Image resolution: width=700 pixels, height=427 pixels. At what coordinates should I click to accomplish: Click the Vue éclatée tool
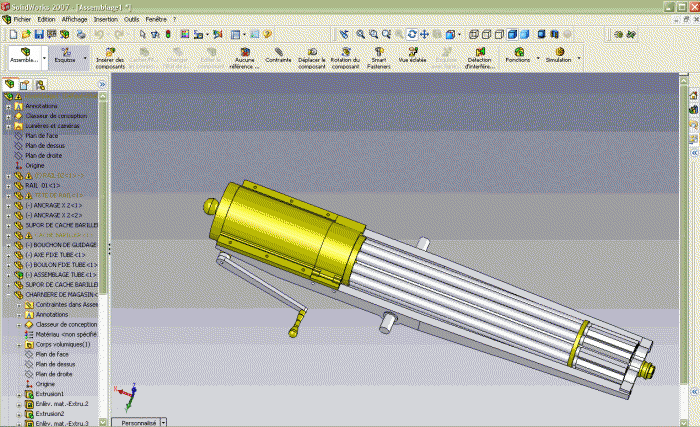click(x=412, y=55)
